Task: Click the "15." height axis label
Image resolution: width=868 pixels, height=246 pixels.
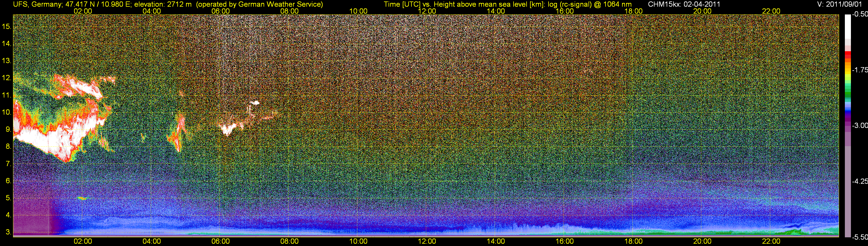Action: click(x=7, y=27)
